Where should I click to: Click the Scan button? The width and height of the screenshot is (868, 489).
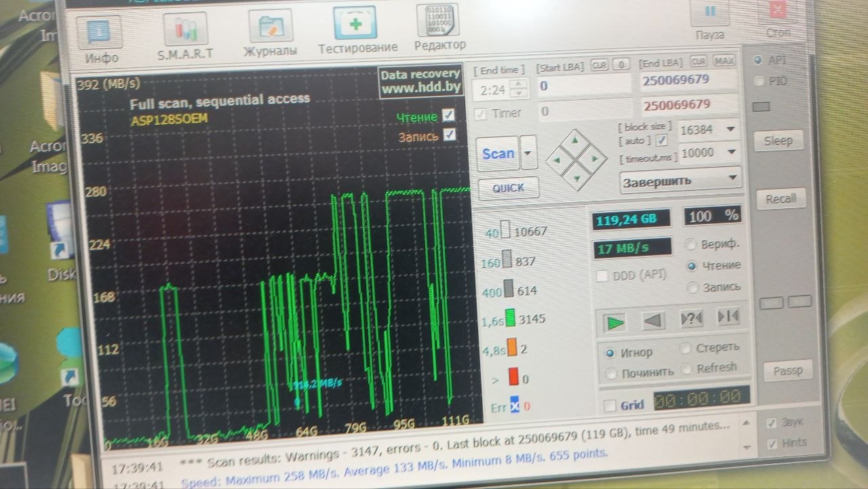pyautogui.click(x=498, y=154)
